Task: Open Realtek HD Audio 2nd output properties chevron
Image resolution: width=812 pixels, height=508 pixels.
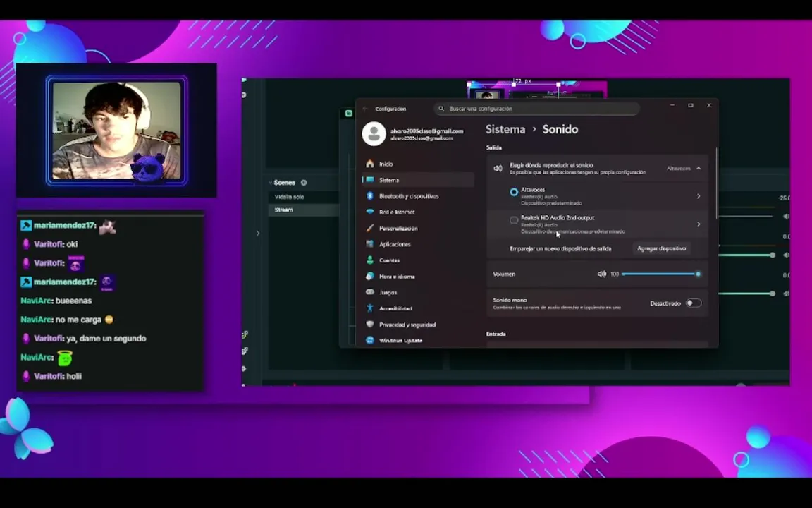Action: point(699,224)
